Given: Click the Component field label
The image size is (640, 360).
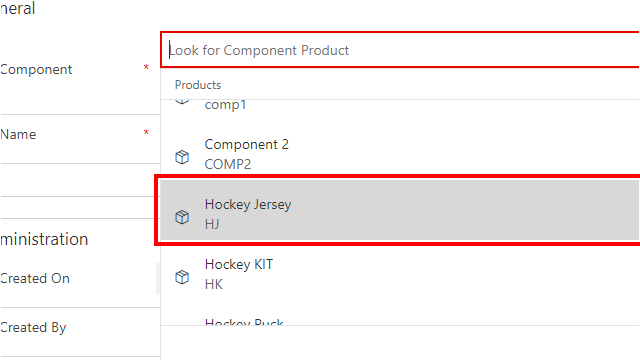Looking at the screenshot, I should point(36,69).
